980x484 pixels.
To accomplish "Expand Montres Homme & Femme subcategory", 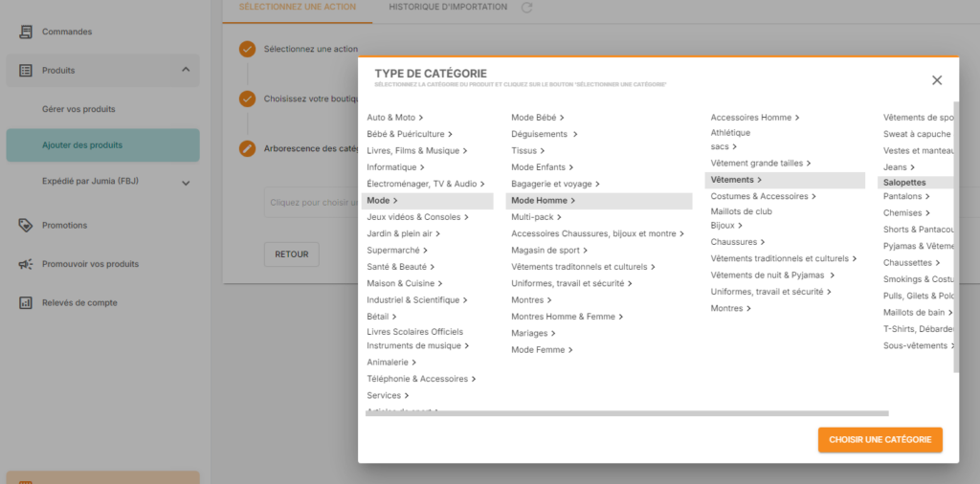I will tap(568, 317).
